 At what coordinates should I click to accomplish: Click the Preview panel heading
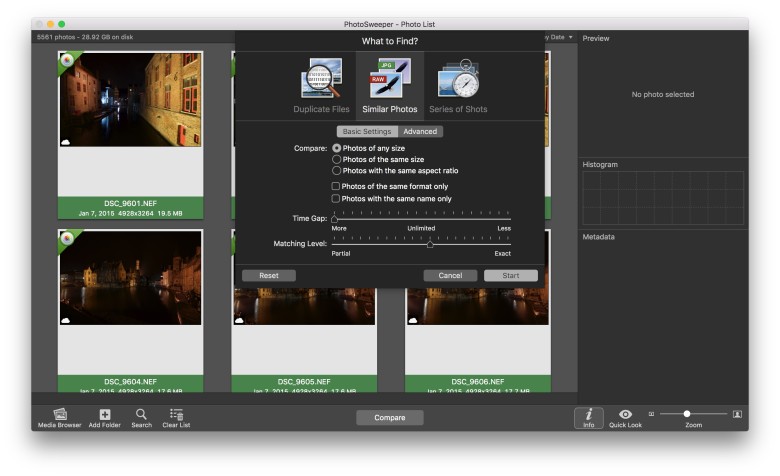(x=595, y=38)
